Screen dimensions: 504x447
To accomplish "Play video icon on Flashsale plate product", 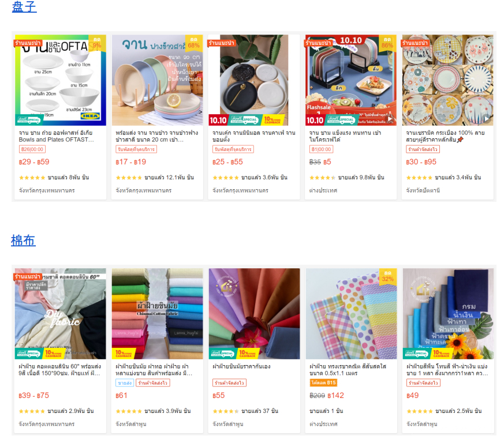I will coord(390,119).
